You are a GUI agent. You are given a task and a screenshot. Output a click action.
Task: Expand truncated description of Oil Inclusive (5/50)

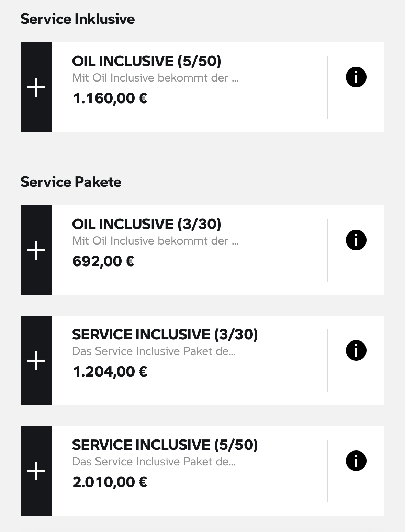(x=155, y=78)
